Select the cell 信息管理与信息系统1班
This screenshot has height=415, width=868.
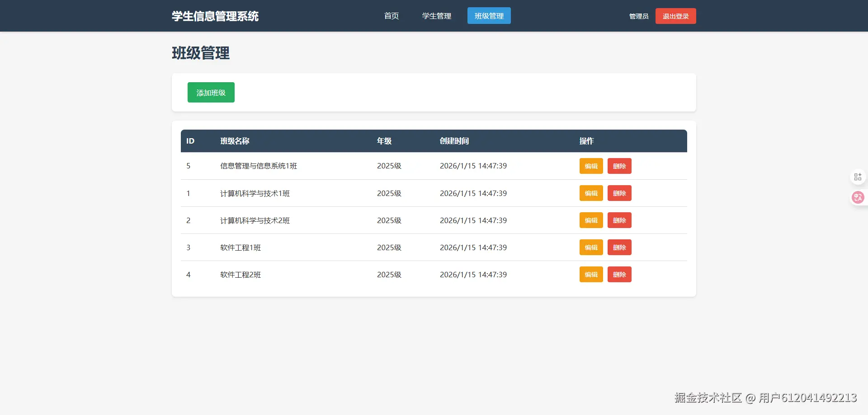point(259,166)
